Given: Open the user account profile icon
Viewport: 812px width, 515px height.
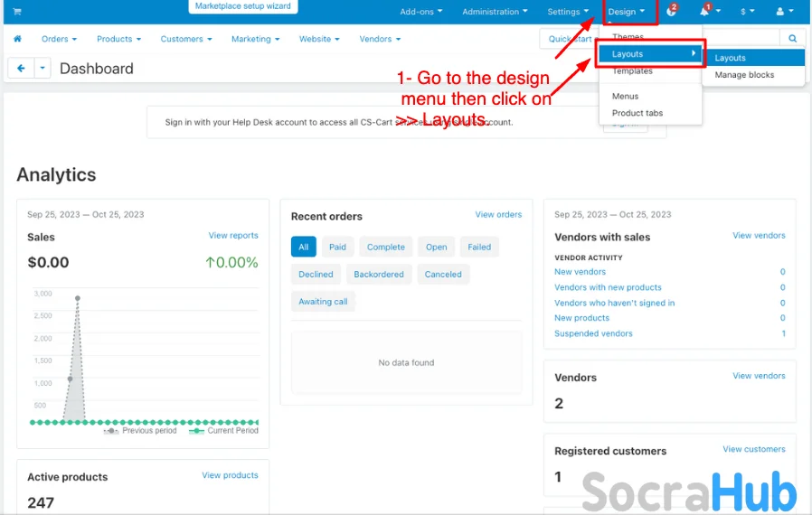Looking at the screenshot, I should coord(781,12).
